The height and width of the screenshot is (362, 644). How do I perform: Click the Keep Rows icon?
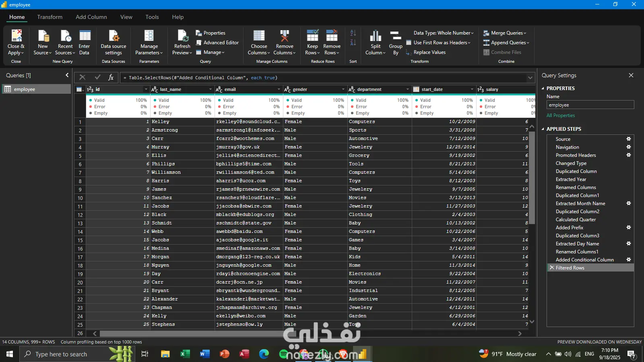point(313,36)
